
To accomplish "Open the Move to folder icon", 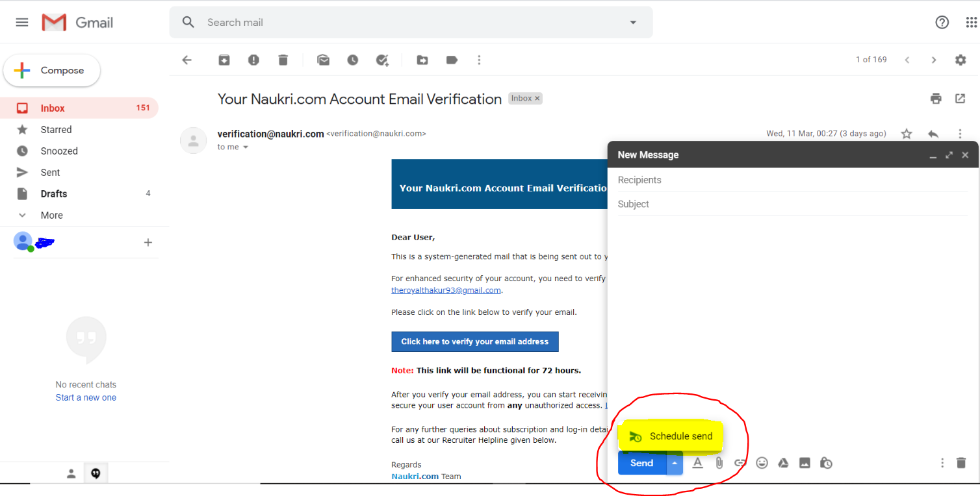I will (x=422, y=60).
